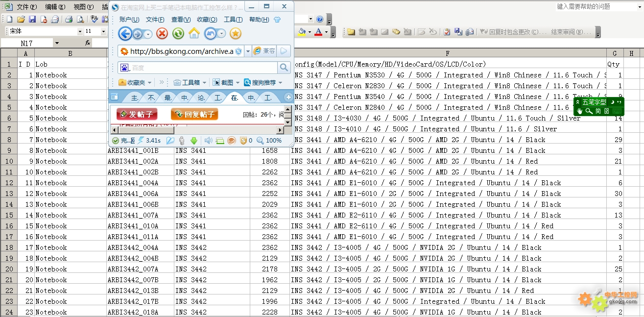Toggle IE compatibility mode button (兼容)
The image size is (644, 317).
pyautogui.click(x=264, y=51)
